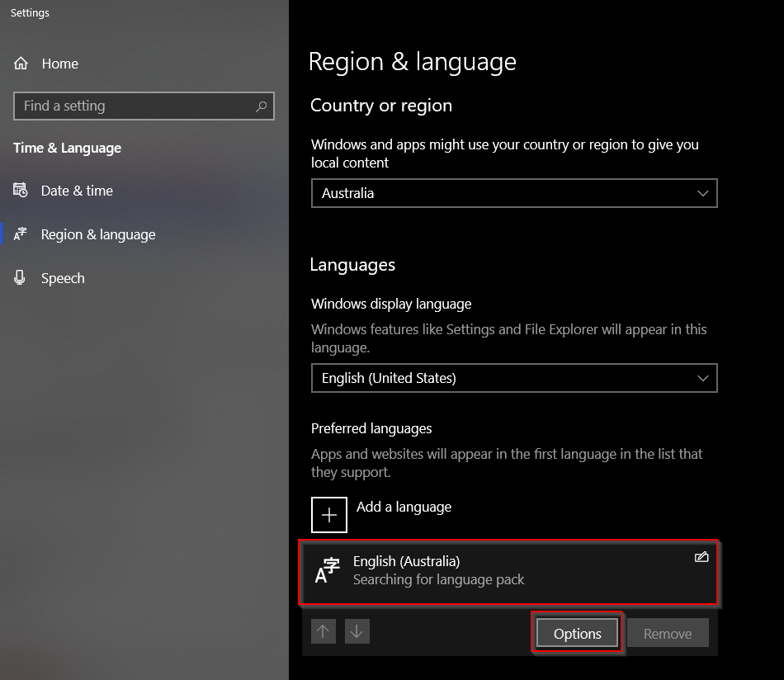
Task: Move language up with the up arrow
Action: click(323, 631)
